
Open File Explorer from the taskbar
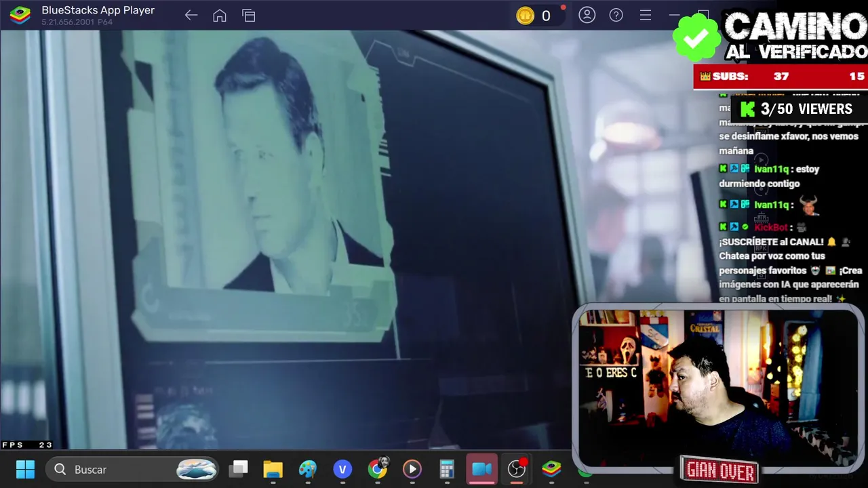tap(273, 469)
